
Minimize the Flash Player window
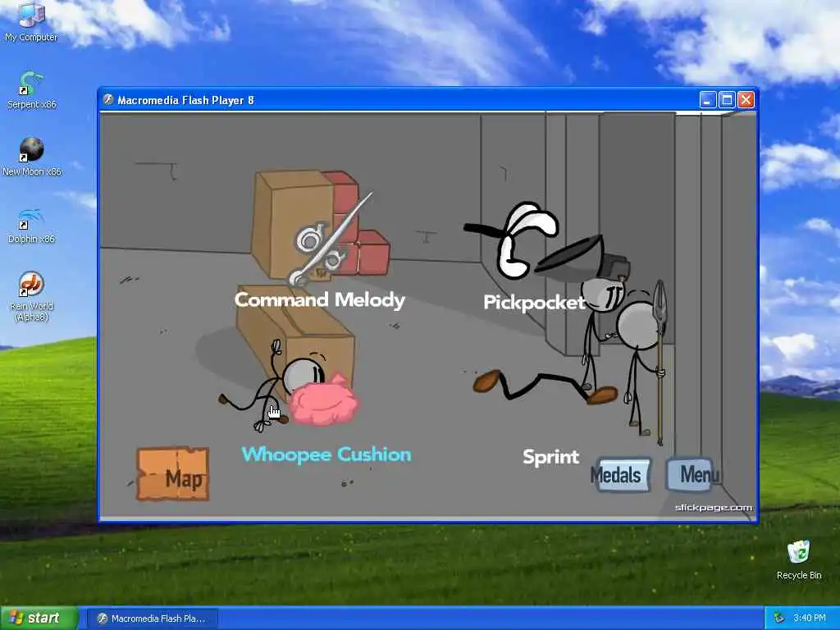point(708,99)
